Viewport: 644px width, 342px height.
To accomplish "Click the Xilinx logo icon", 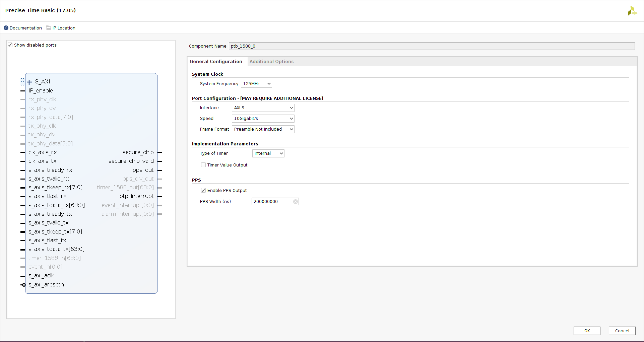I will tap(632, 11).
